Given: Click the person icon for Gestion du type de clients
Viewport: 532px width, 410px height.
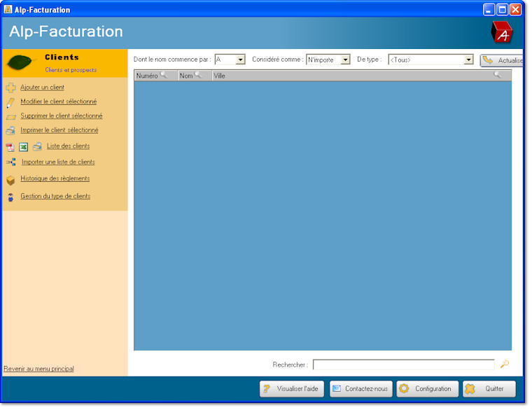Looking at the screenshot, I should [x=10, y=197].
